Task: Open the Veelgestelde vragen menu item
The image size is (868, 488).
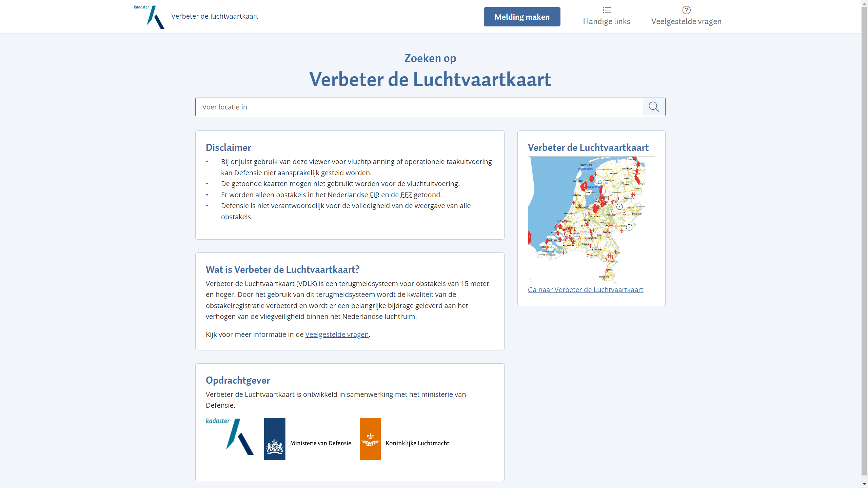Action: pyautogui.click(x=686, y=21)
